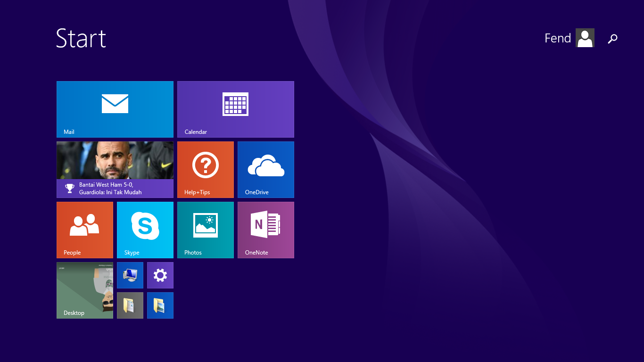Open the Photos app tile
Viewport: 644px width, 362px height.
click(205, 230)
